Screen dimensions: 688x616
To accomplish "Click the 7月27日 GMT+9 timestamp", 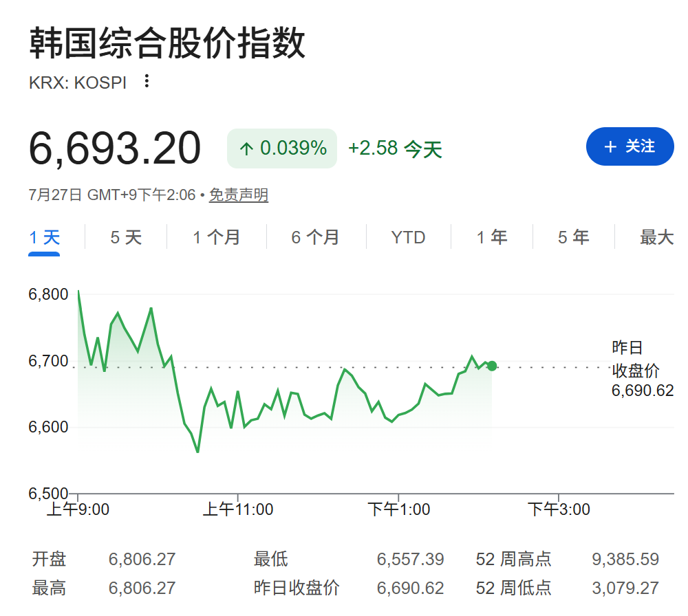I will coord(112,195).
